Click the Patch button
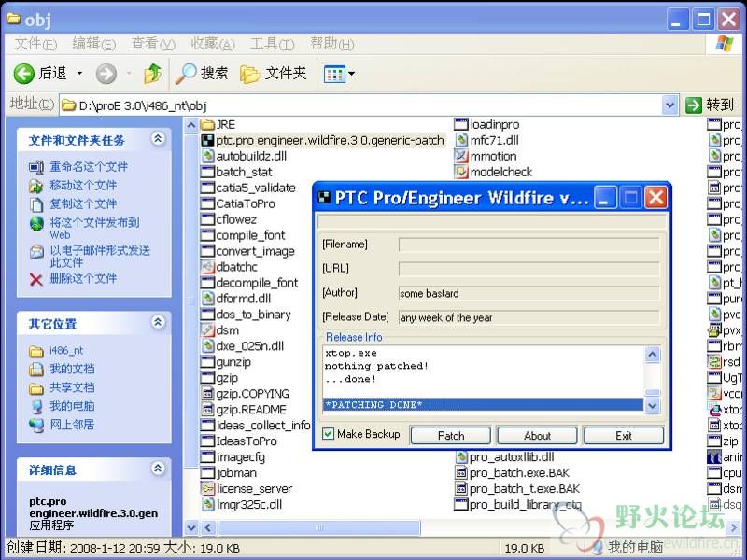The image size is (747, 560). [x=451, y=436]
